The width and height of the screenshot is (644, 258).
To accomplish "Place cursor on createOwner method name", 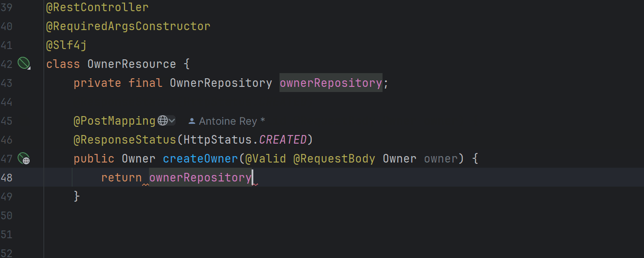I will click(200, 159).
